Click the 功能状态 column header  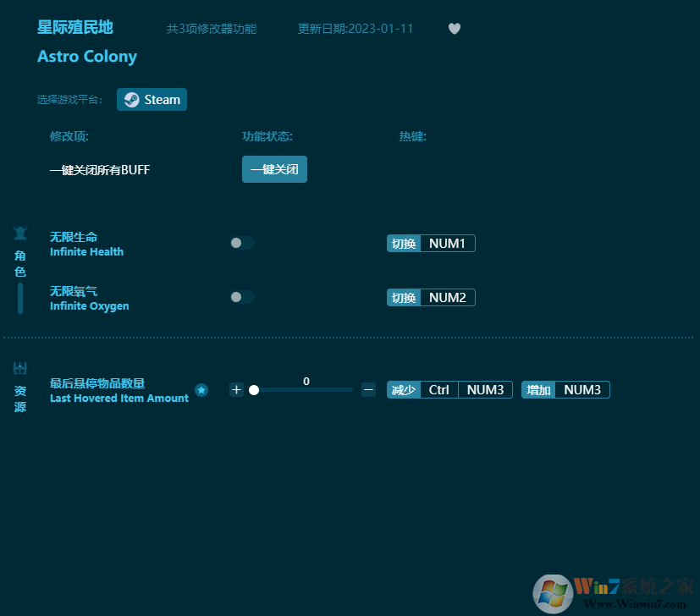tap(267, 136)
